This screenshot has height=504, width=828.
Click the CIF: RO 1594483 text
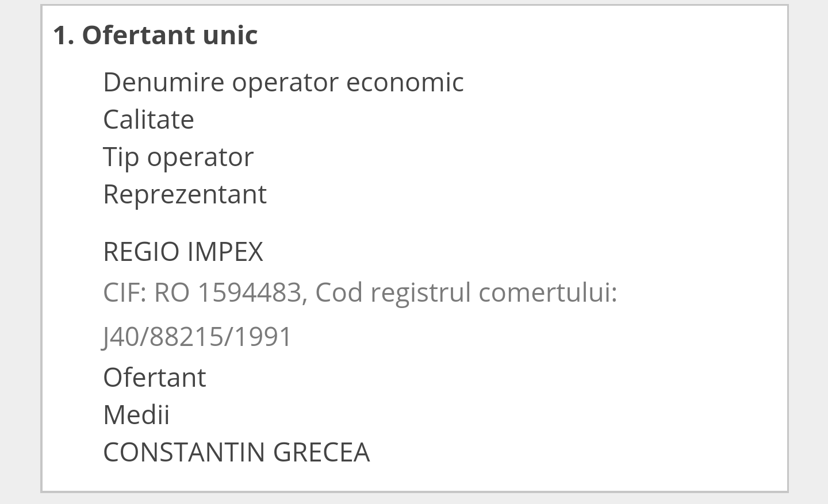(202, 293)
